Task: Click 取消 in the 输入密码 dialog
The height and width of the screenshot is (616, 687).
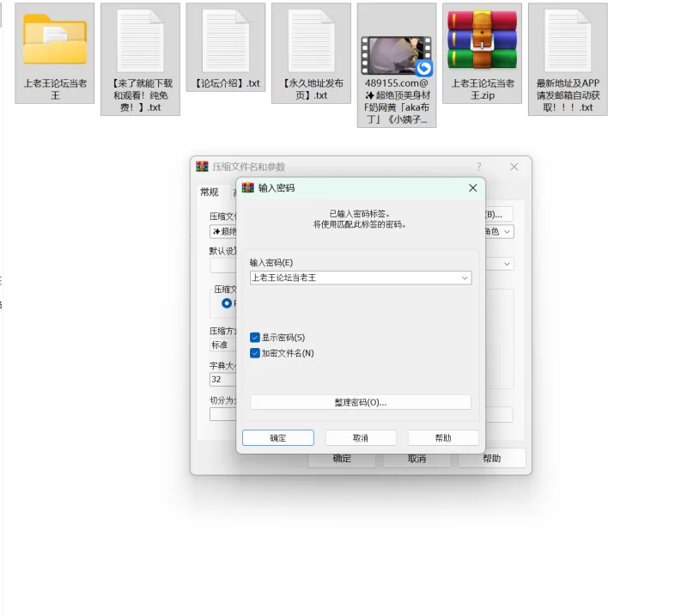Action: click(360, 438)
